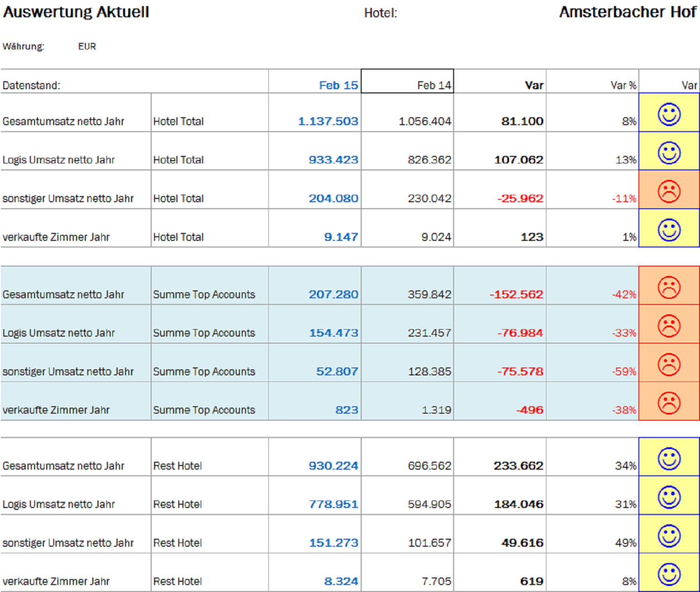700x592 pixels.
Task: Click sad face for Logis Umsatz Summe Top Accounts
Action: point(669,326)
